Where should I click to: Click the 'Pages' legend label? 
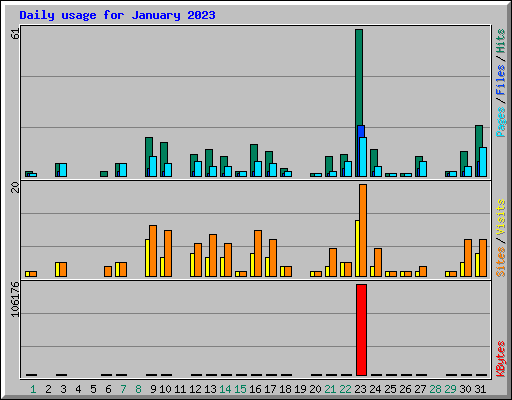pos(500,122)
